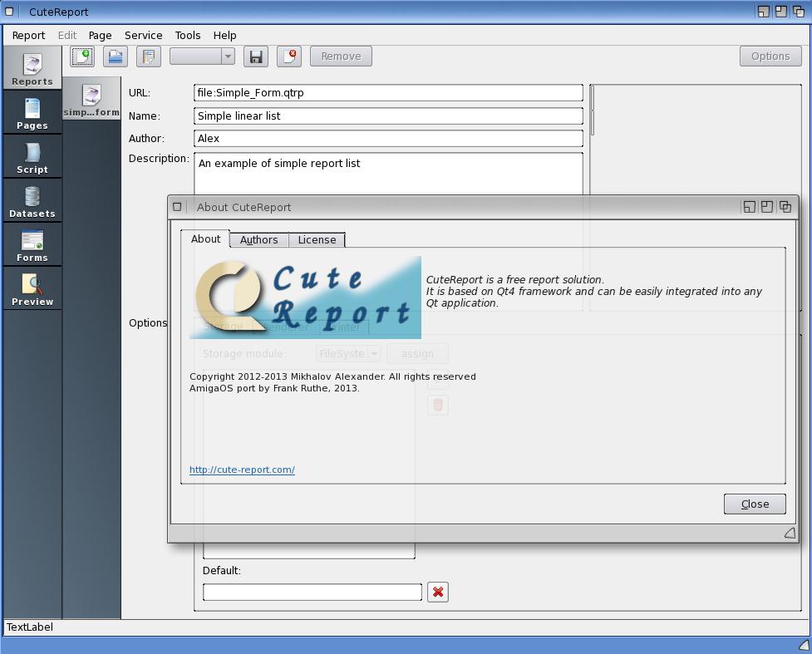Viewport: 812px width, 654px height.
Task: Open the Help menu
Action: pyautogui.click(x=224, y=35)
